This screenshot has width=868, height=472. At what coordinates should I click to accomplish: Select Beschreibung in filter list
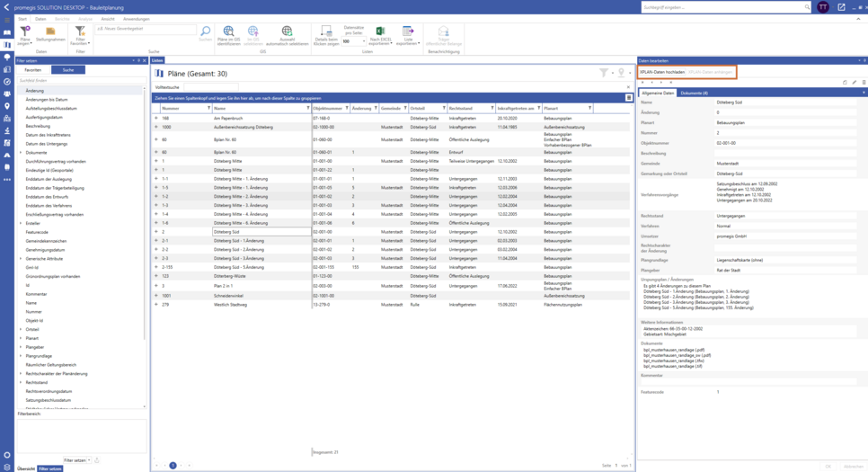tap(38, 126)
